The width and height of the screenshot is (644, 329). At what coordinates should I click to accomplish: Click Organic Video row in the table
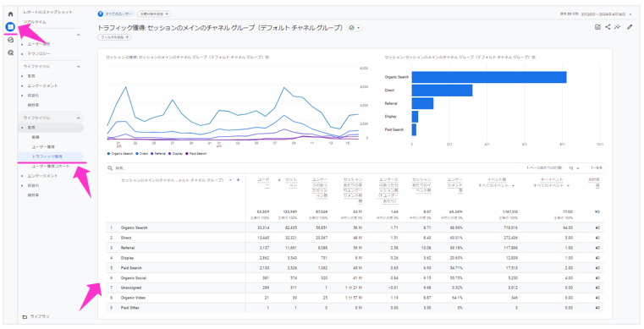(355, 298)
